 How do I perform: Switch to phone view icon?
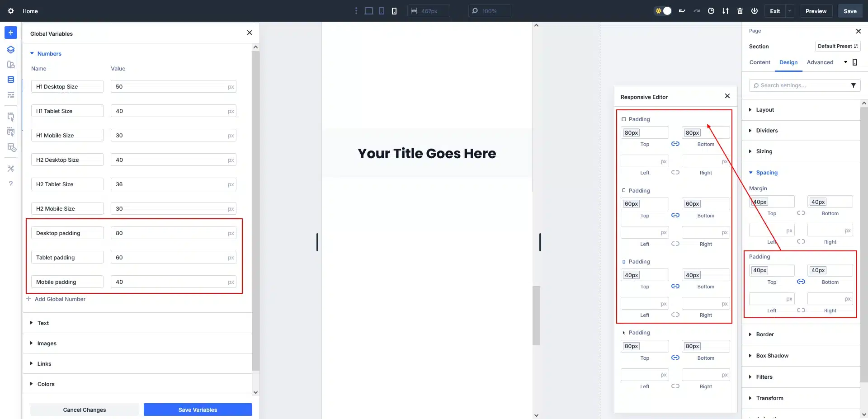[x=394, y=11]
